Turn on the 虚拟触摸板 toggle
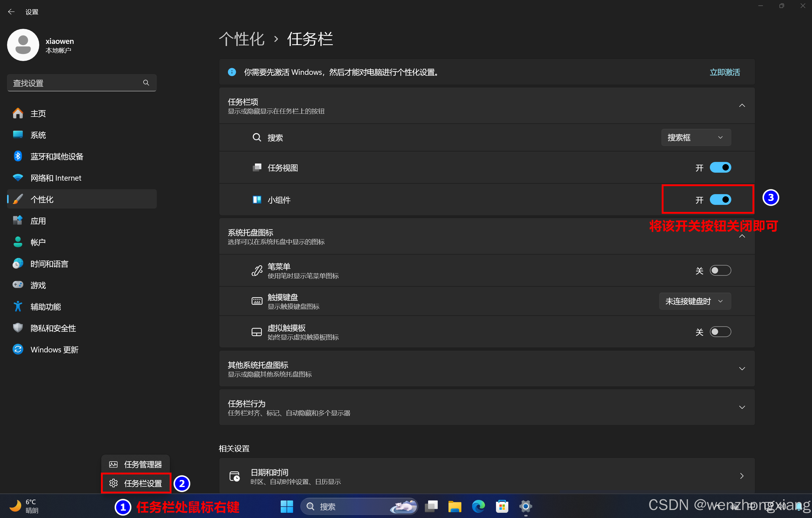 coord(720,332)
